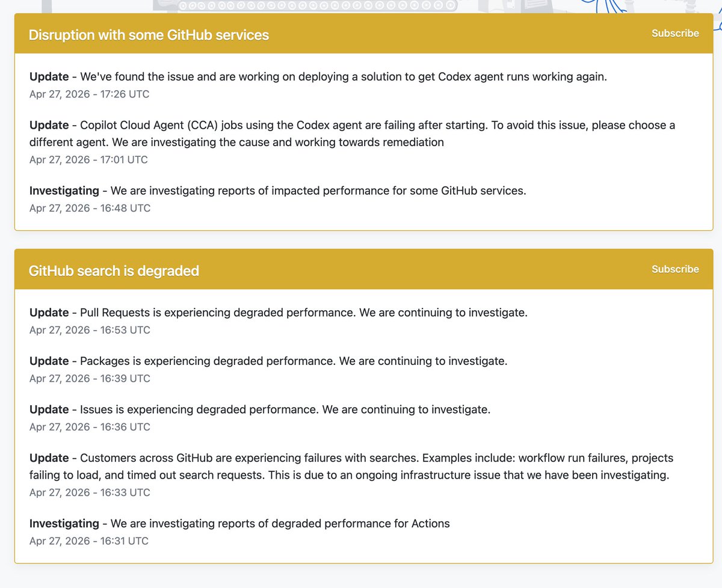Open the GitHub search is degraded incident
The image size is (722, 588).
point(114,271)
